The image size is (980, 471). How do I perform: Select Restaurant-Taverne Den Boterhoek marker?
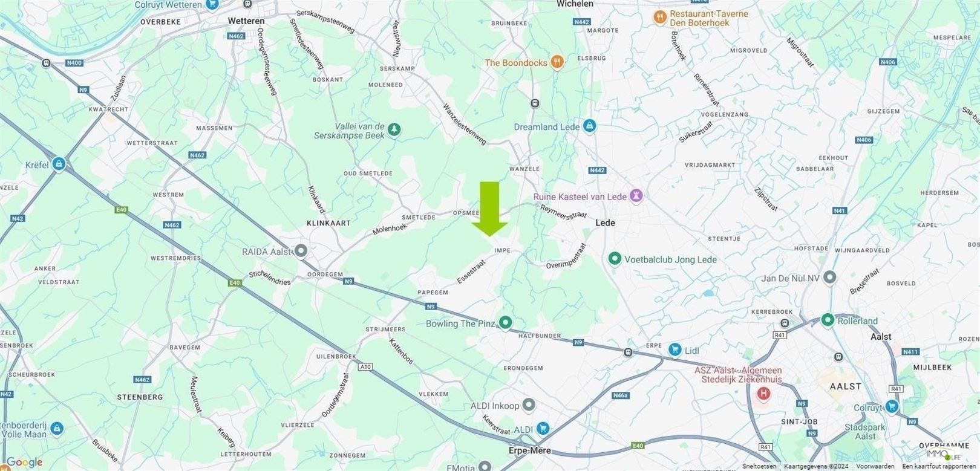pos(660,18)
